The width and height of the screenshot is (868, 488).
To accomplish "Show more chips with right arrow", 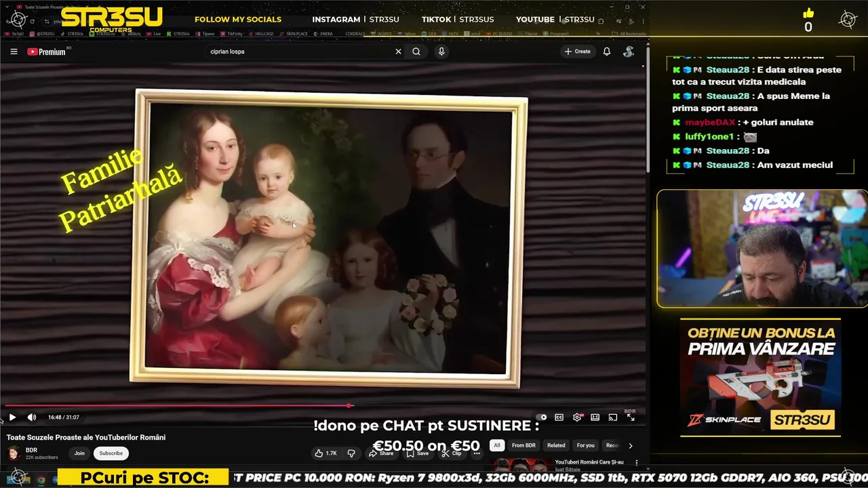I will (x=630, y=445).
